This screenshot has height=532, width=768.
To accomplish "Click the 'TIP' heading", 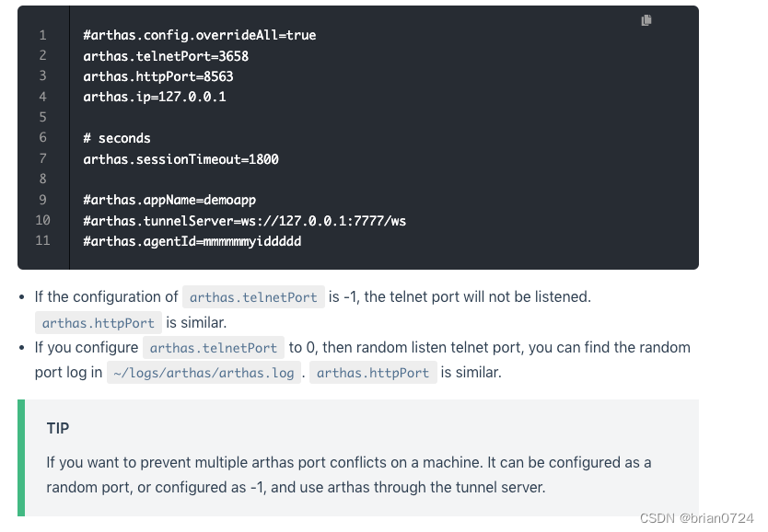I will point(58,429).
